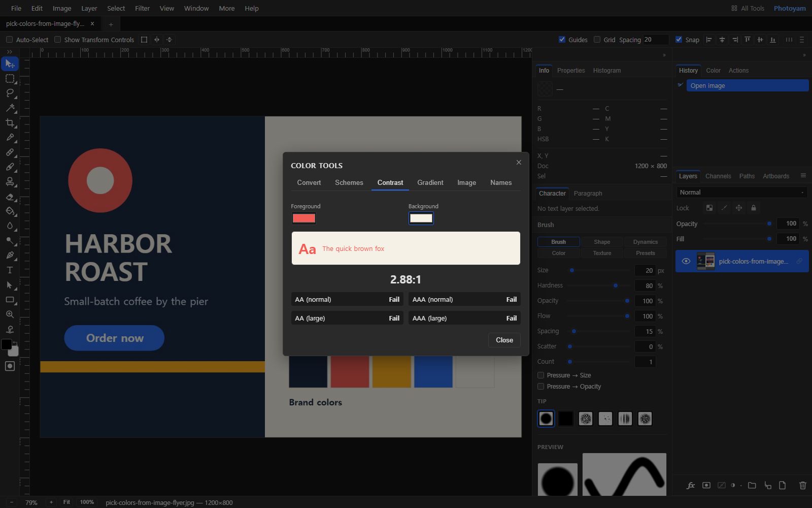
Task: Open the Filter menu
Action: click(142, 8)
